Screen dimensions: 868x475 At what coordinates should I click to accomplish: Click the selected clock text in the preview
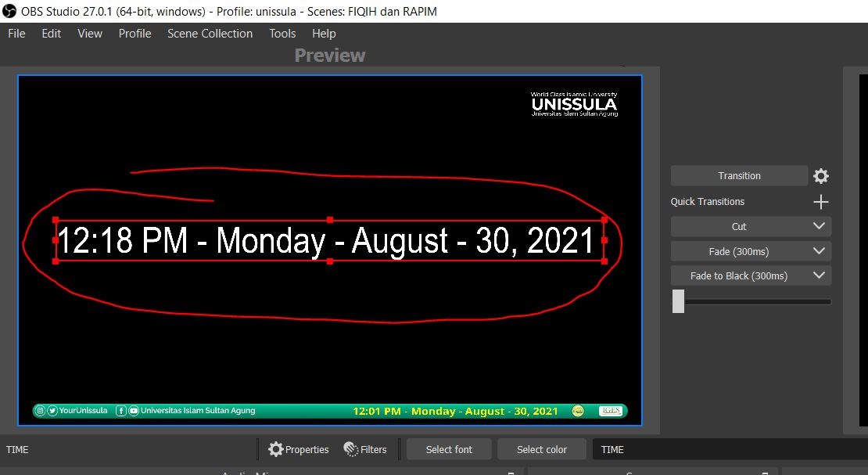[x=328, y=241]
